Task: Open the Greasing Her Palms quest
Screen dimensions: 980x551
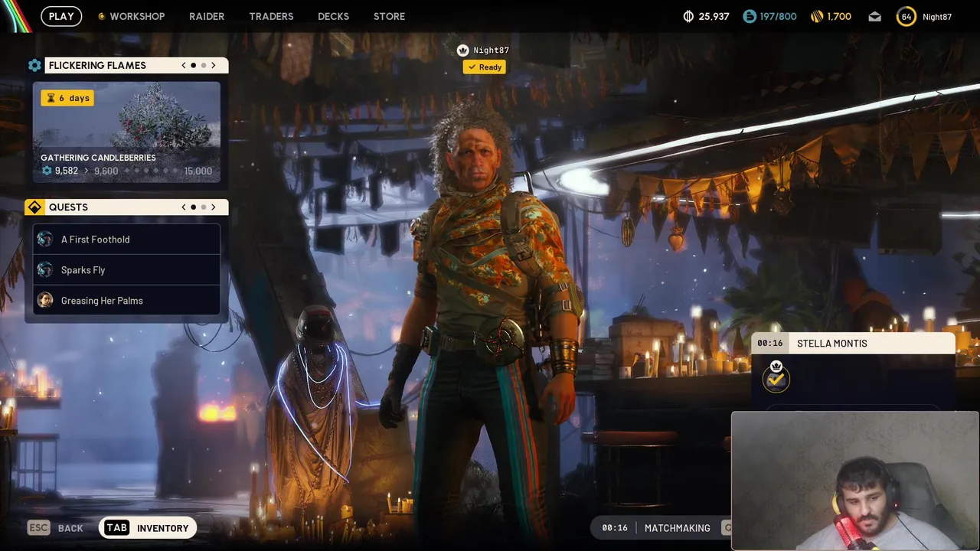Action: (x=126, y=301)
